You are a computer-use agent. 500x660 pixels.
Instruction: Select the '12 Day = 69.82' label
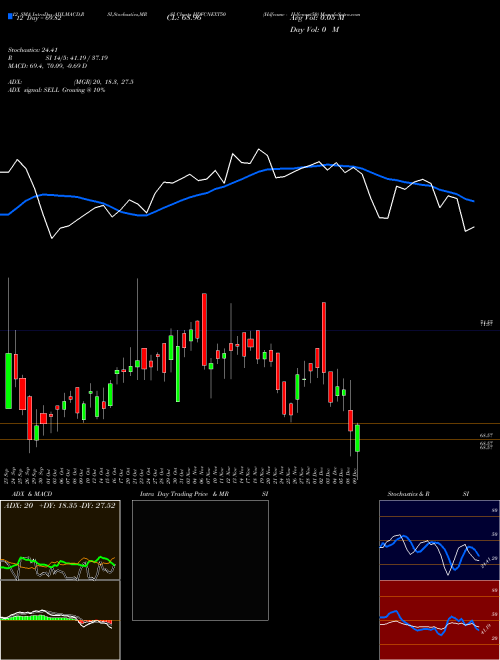click(39, 18)
